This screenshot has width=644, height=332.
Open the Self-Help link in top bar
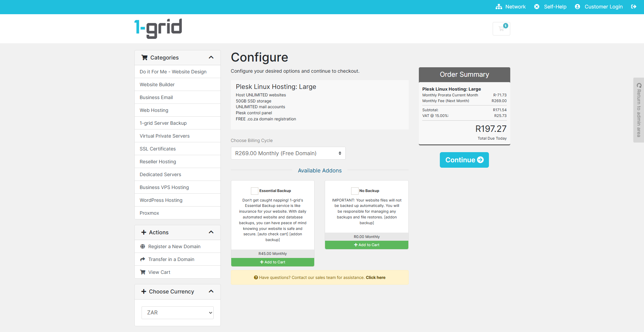pos(555,7)
